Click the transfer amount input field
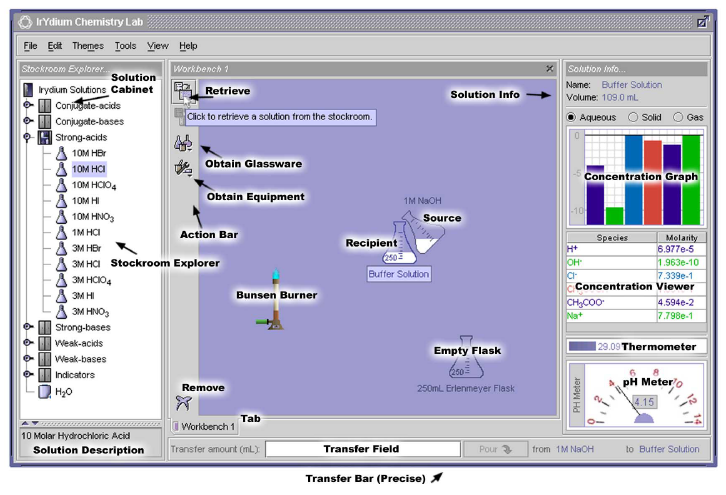Screen dimensions: 726x495 360,449
